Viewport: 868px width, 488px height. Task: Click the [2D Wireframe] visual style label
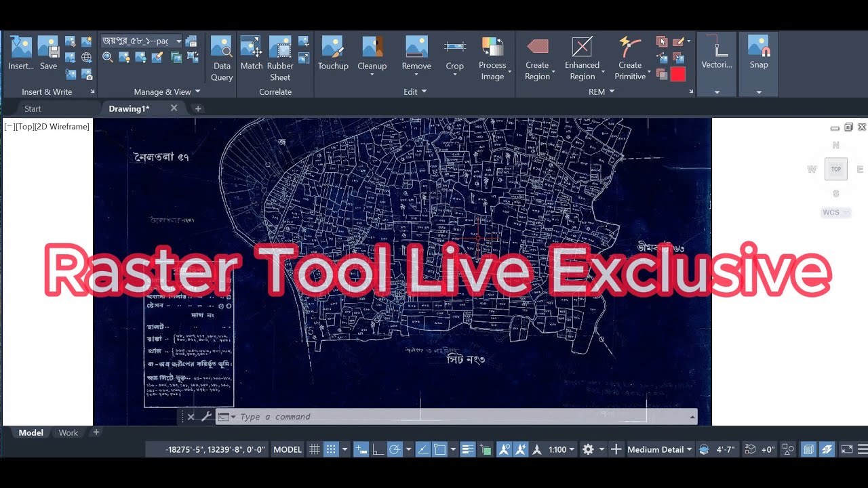click(x=62, y=127)
